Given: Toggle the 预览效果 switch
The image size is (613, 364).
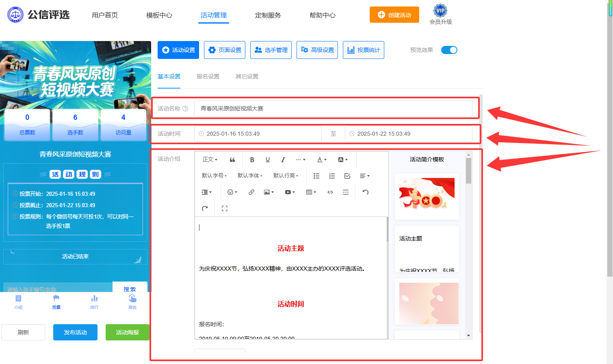Looking at the screenshot, I should (x=449, y=50).
